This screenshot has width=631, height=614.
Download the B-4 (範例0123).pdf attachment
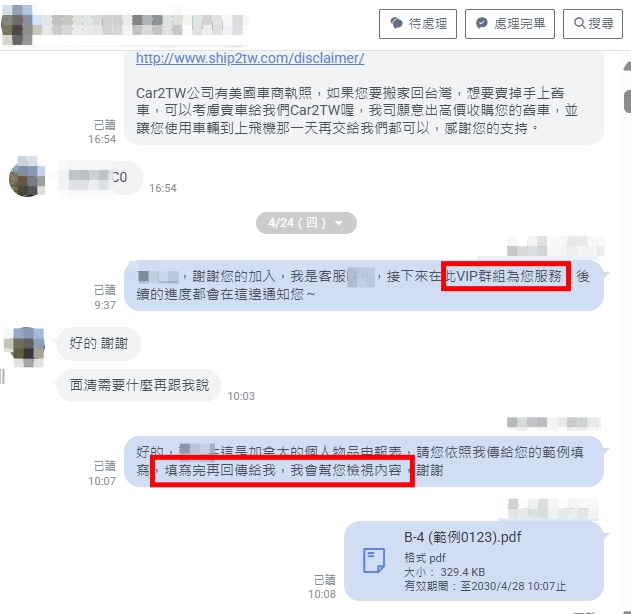click(x=474, y=561)
